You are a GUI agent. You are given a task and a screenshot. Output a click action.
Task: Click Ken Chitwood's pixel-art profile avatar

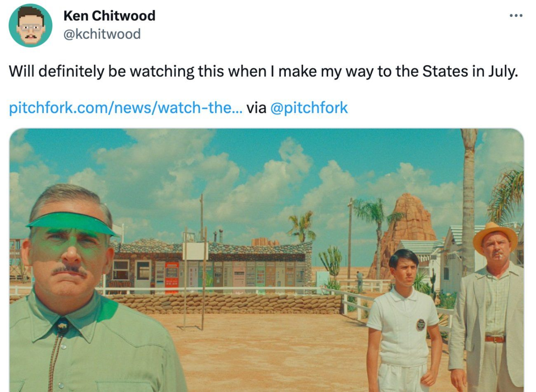pos(30,25)
